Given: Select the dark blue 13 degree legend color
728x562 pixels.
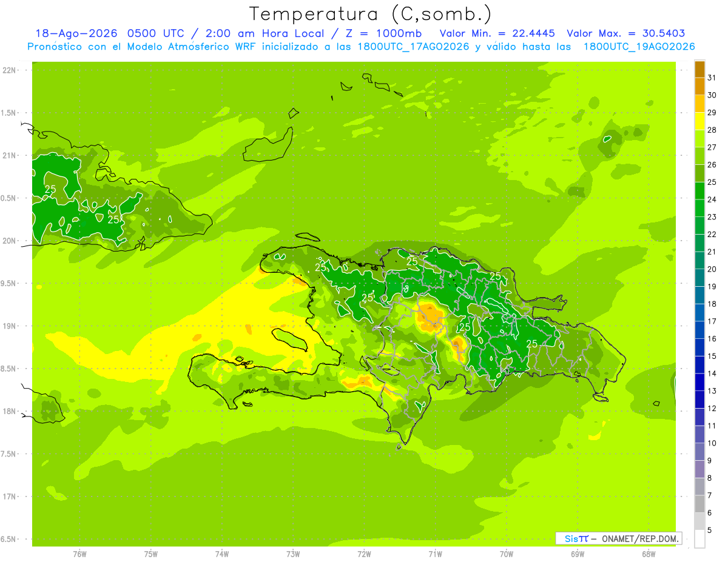Looking at the screenshot, I should coord(699,383).
